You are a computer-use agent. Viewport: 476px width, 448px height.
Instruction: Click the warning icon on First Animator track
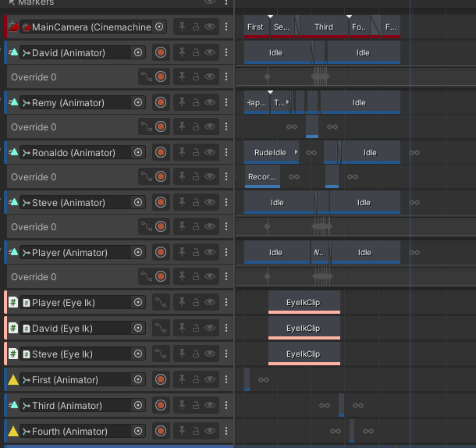click(x=13, y=379)
